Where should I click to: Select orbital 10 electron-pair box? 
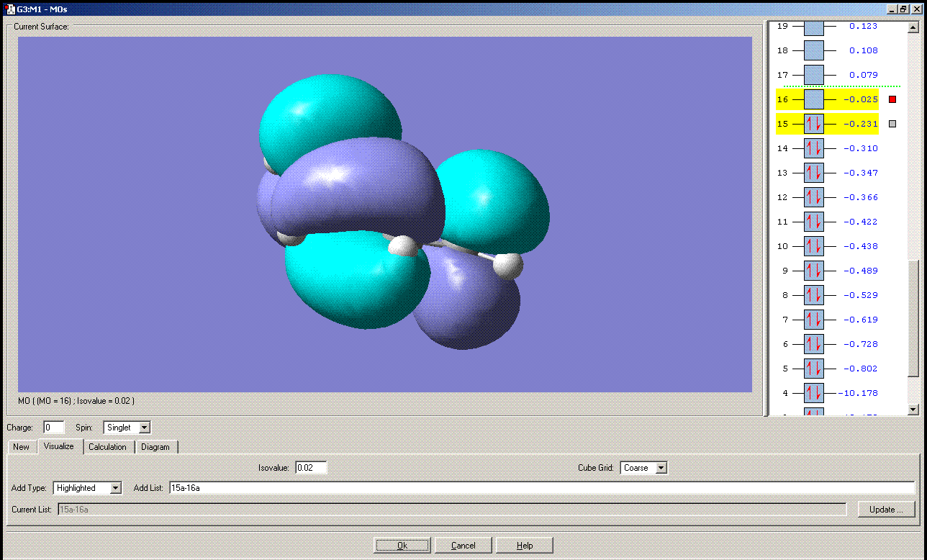[x=813, y=246]
